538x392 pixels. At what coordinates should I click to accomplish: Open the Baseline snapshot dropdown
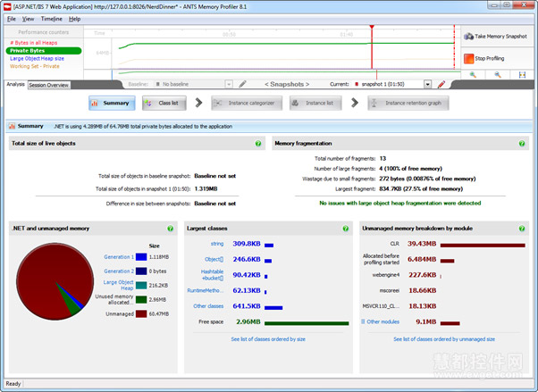pos(229,84)
